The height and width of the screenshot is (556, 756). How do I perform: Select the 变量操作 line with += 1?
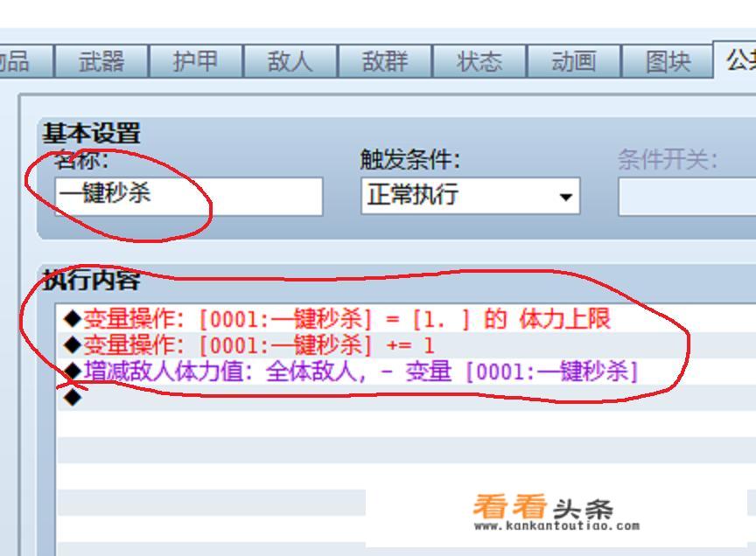tap(406, 345)
